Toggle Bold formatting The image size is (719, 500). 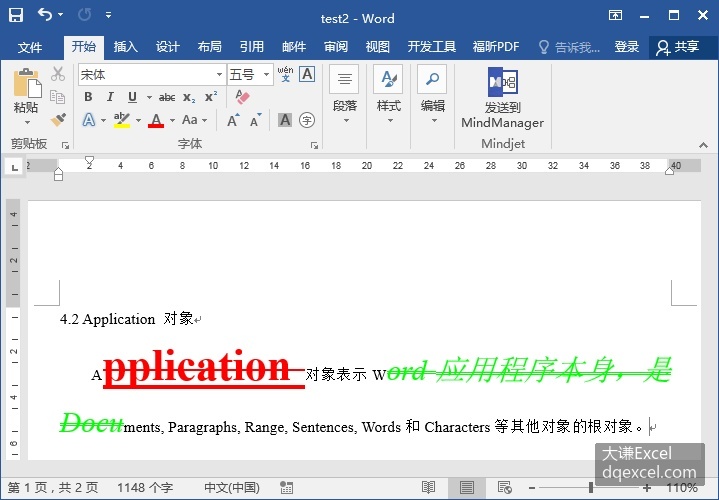88,97
